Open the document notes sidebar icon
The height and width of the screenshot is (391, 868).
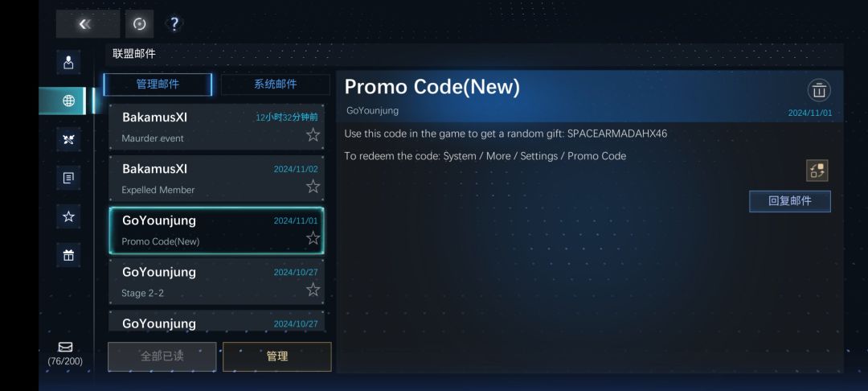(x=68, y=178)
